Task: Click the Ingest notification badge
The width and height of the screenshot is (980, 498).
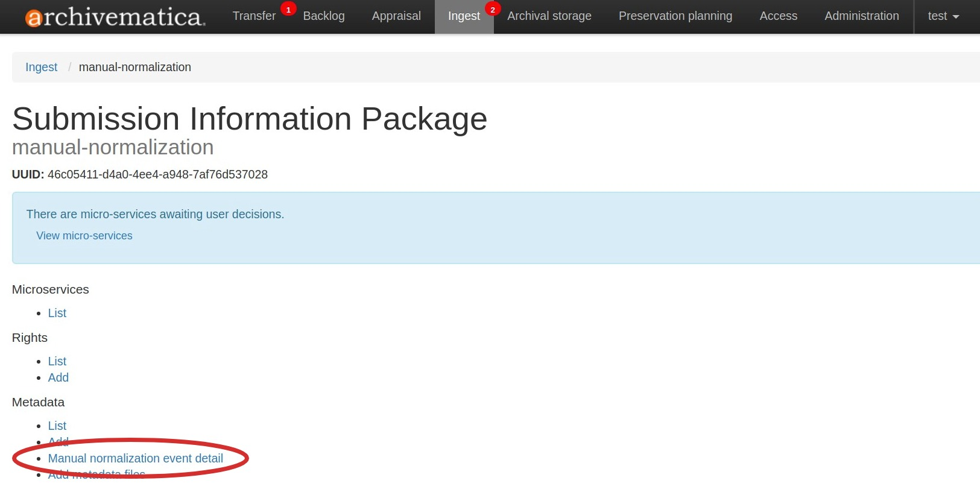Action: [493, 10]
